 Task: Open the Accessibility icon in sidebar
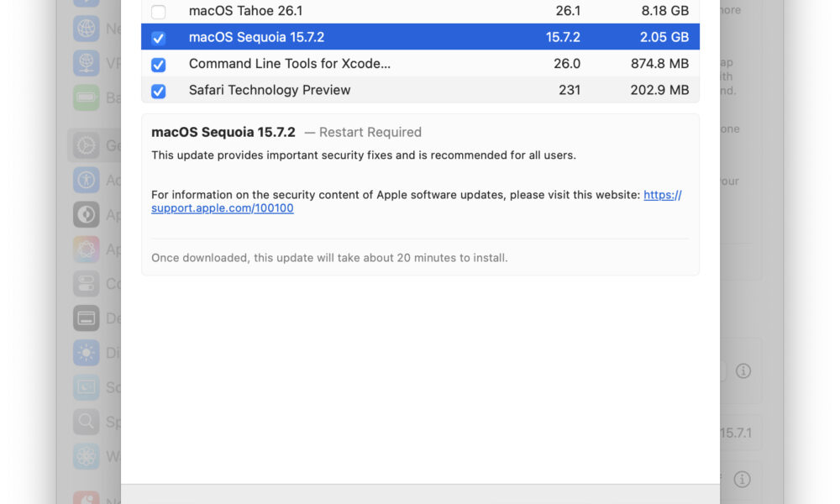(87, 180)
